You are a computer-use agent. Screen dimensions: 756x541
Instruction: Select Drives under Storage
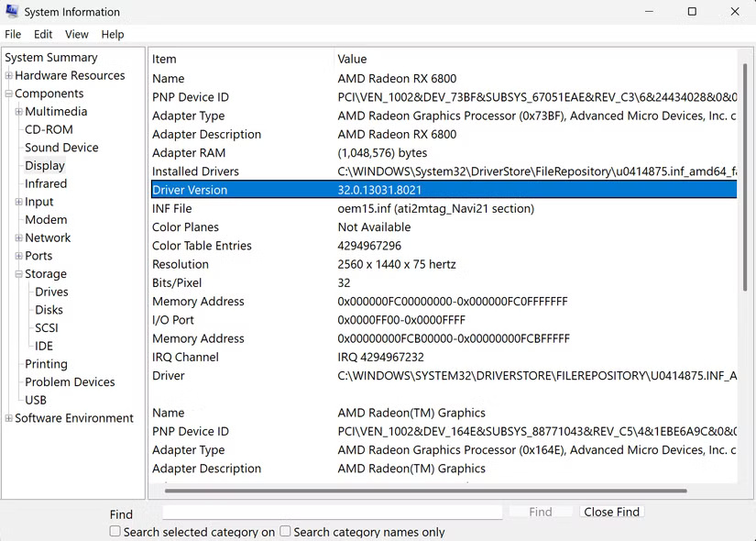(50, 292)
